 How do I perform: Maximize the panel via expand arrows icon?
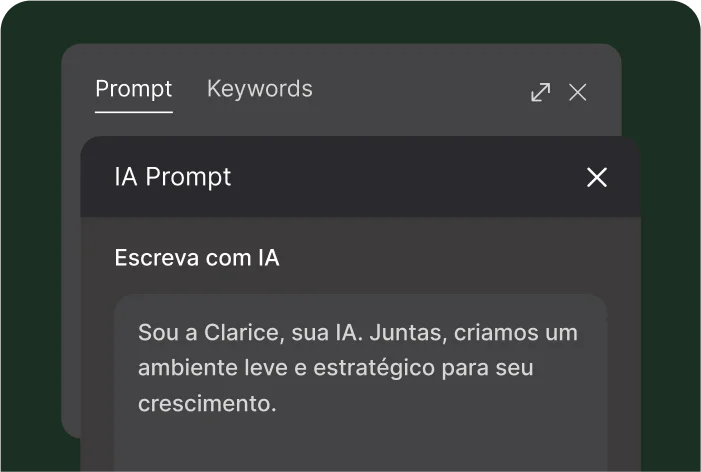coord(541,92)
